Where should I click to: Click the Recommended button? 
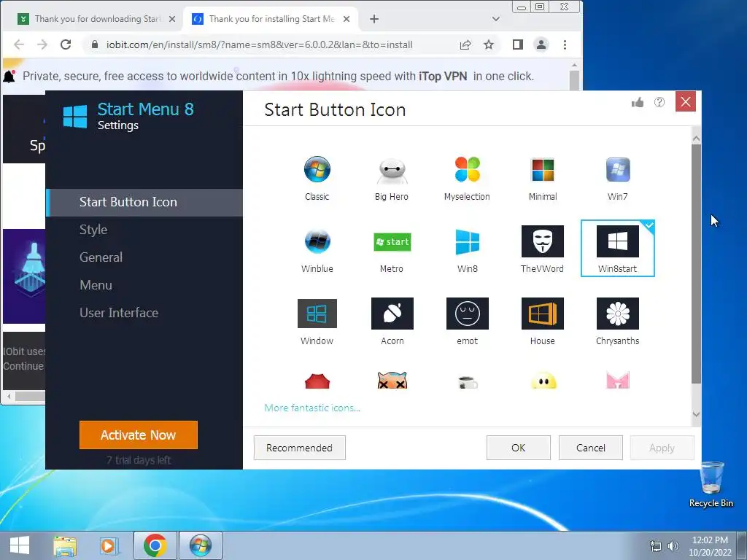pos(299,448)
